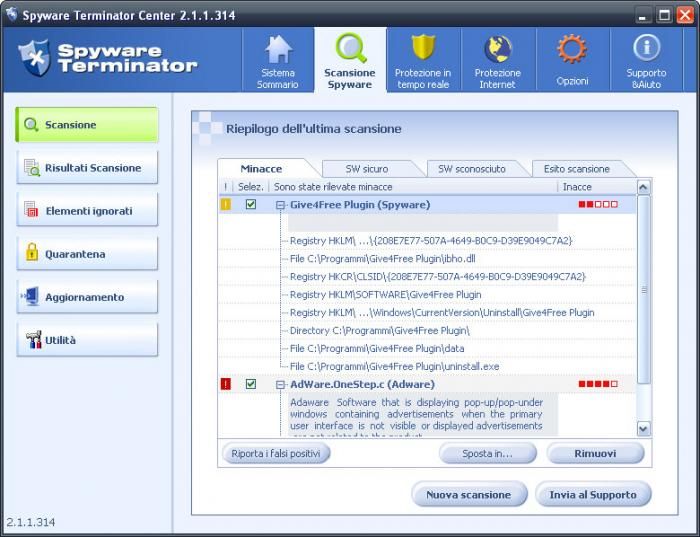Start a Nuova scansione
Image resolution: width=700 pixels, height=537 pixels.
tap(468, 494)
